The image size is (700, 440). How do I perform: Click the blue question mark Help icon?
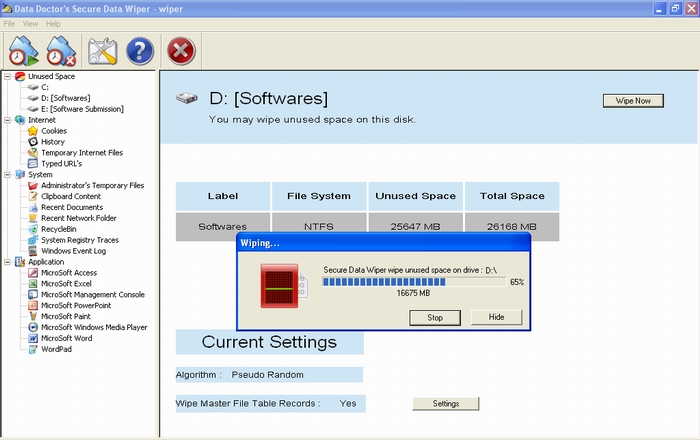click(141, 49)
